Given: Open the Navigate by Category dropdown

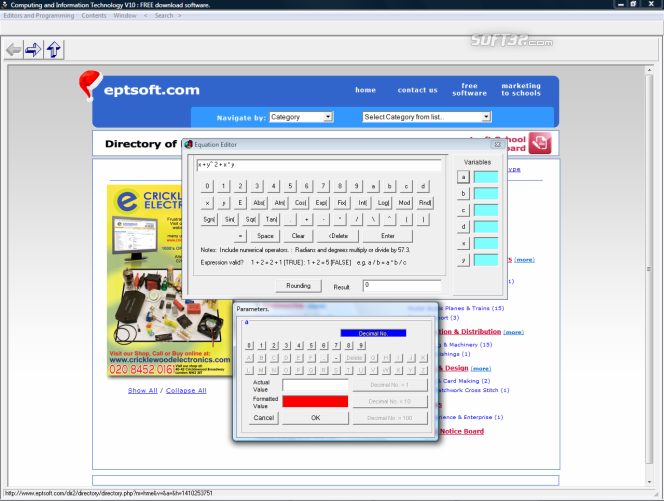Looking at the screenshot, I should point(301,117).
